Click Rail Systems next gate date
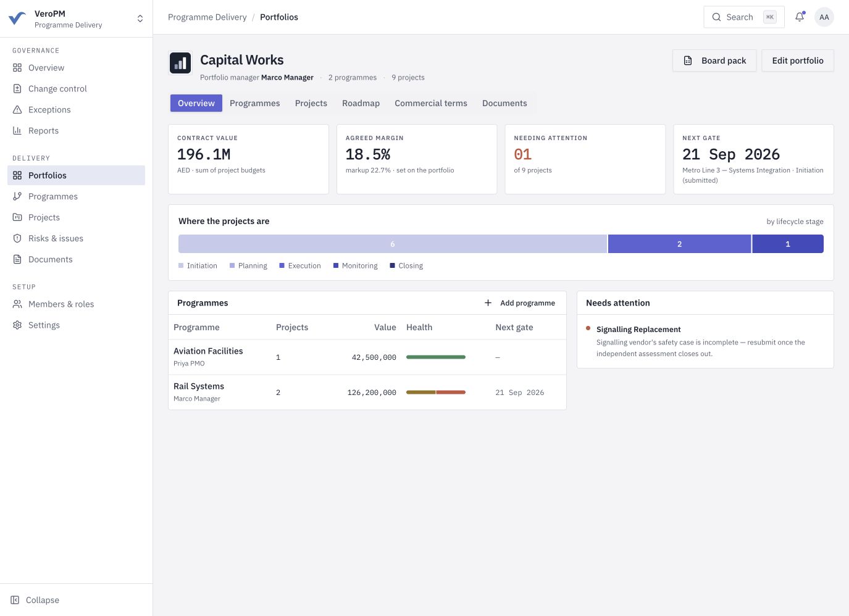849x616 pixels. click(x=520, y=393)
